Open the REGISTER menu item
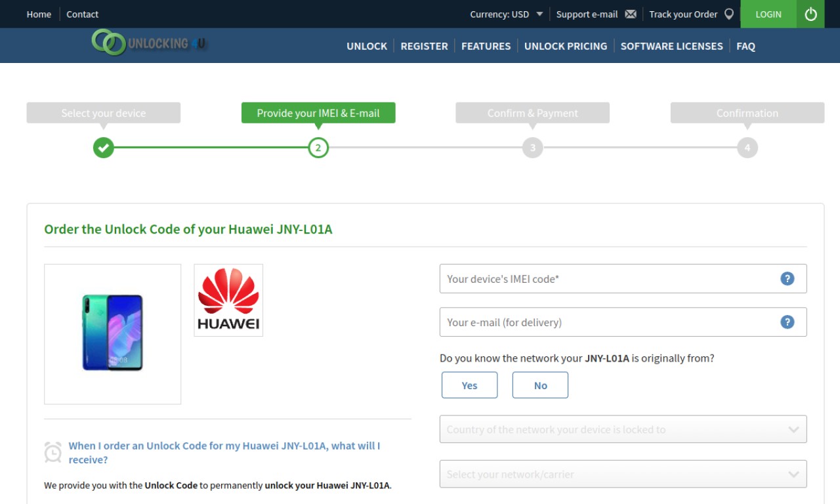 click(424, 46)
